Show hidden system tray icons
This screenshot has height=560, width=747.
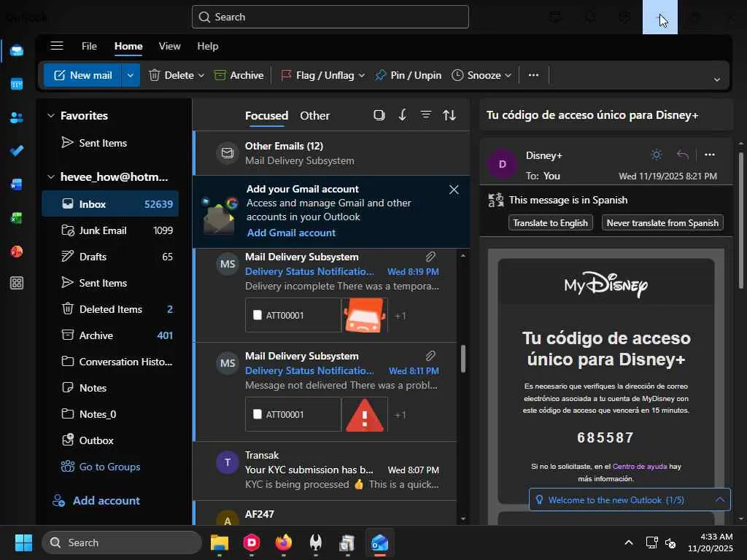pyautogui.click(x=628, y=542)
